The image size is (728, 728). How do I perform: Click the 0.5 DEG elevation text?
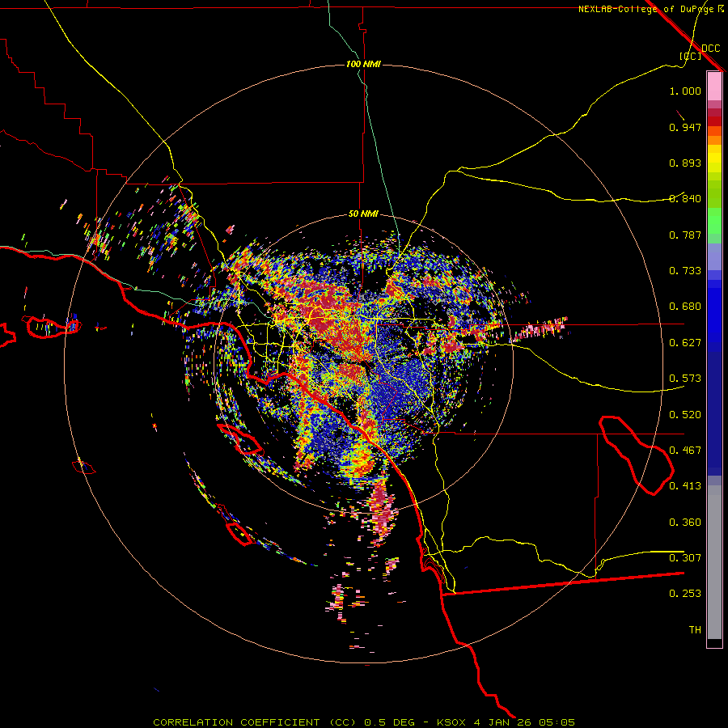389,722
